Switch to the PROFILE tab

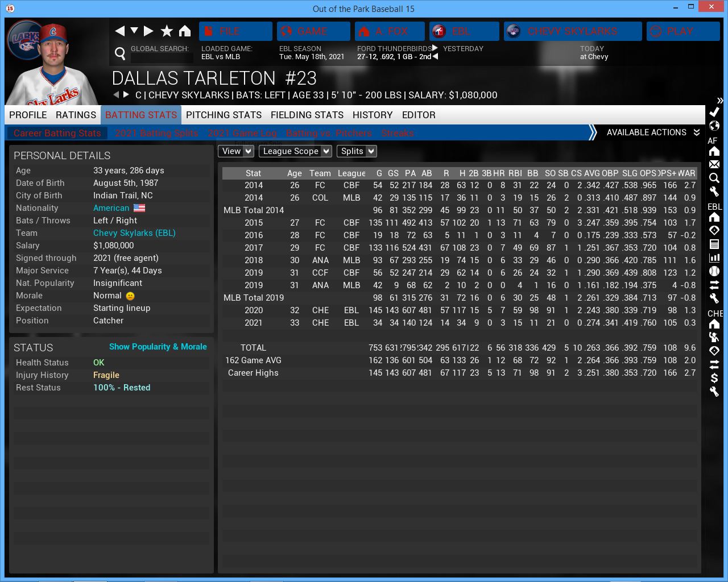pyautogui.click(x=28, y=115)
